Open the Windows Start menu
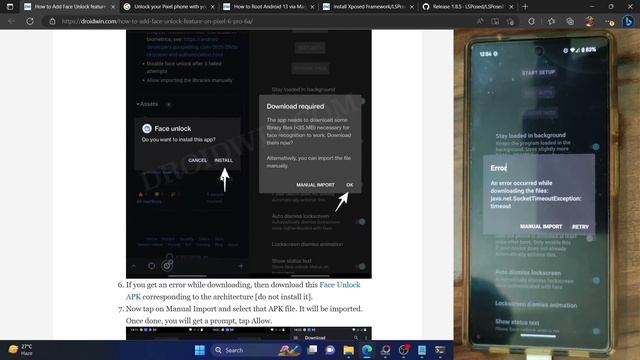 pos(200,350)
